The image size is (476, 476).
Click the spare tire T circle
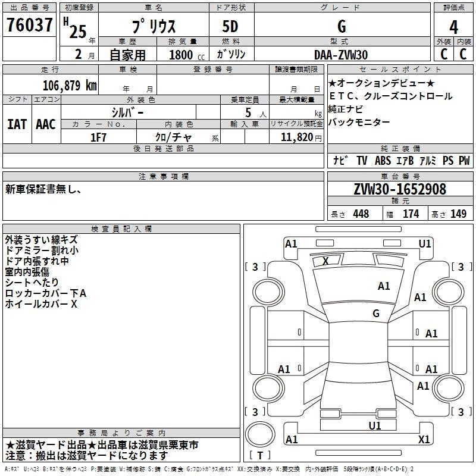click(260, 434)
